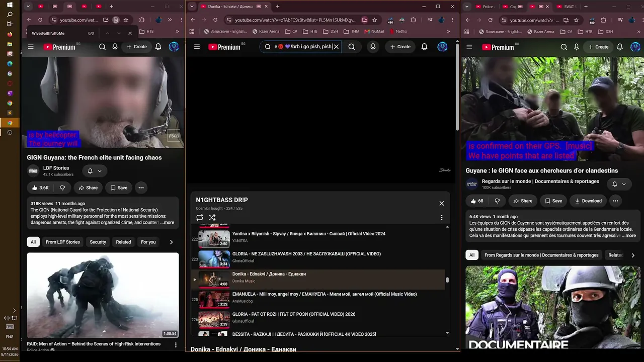Viewport: 644px width, 362px height.
Task: Open guide menu in right YouTube window
Action: 469,47
